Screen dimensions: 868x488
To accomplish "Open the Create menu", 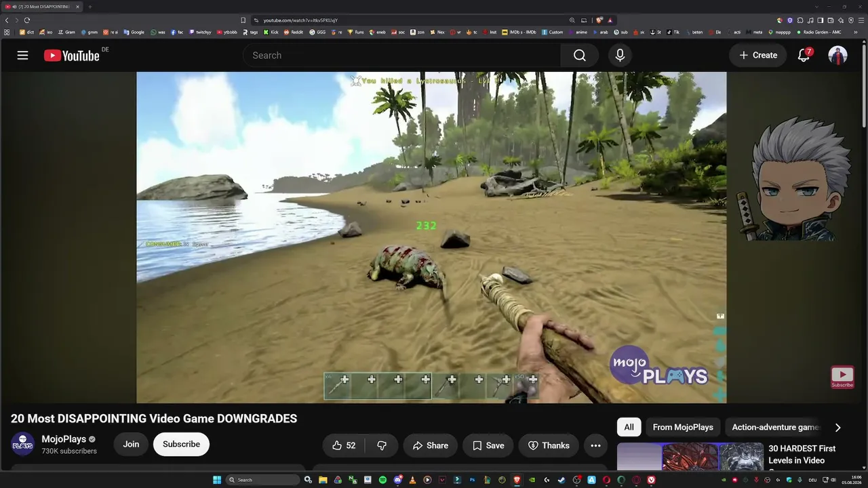I will pyautogui.click(x=758, y=56).
